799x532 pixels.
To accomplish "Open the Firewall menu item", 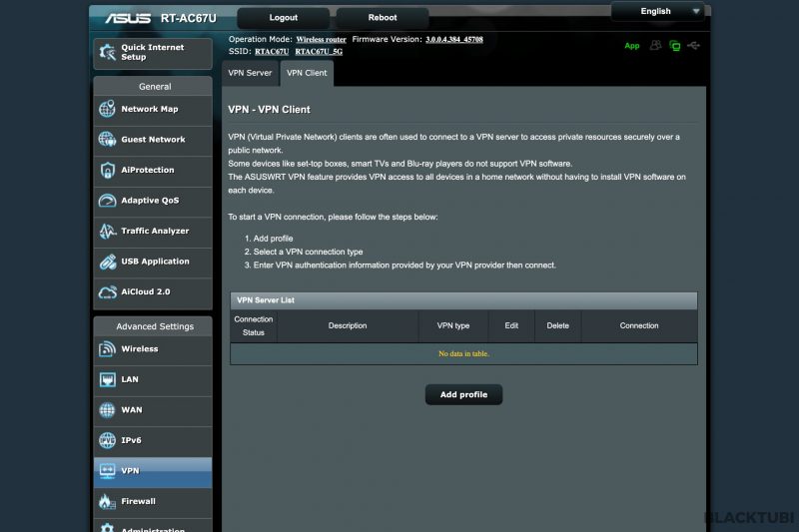I will pyautogui.click(x=153, y=501).
